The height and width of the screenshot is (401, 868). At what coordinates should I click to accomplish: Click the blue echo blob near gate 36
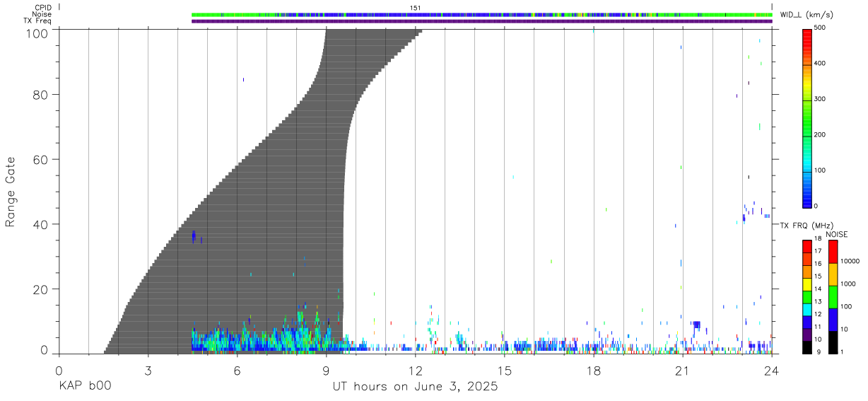pyautogui.click(x=194, y=237)
